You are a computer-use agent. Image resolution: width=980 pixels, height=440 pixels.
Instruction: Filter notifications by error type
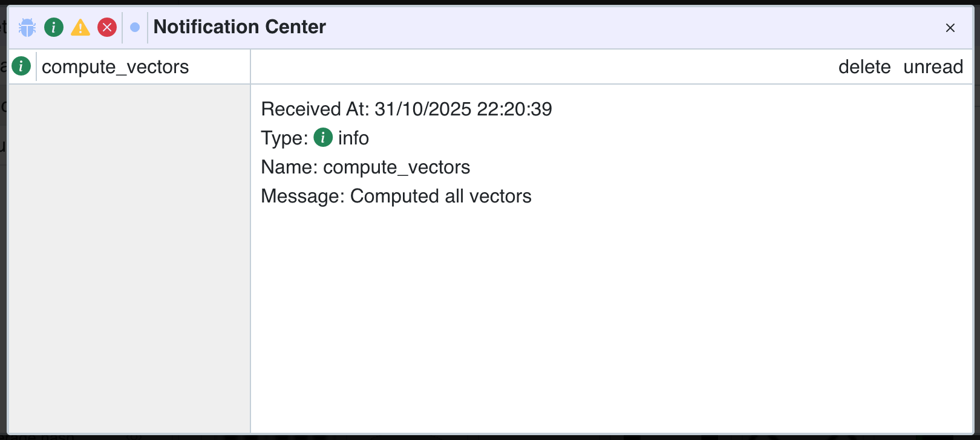106,27
